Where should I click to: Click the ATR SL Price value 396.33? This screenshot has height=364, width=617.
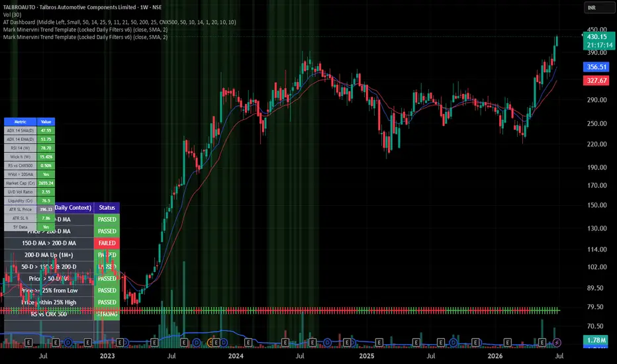46,209
